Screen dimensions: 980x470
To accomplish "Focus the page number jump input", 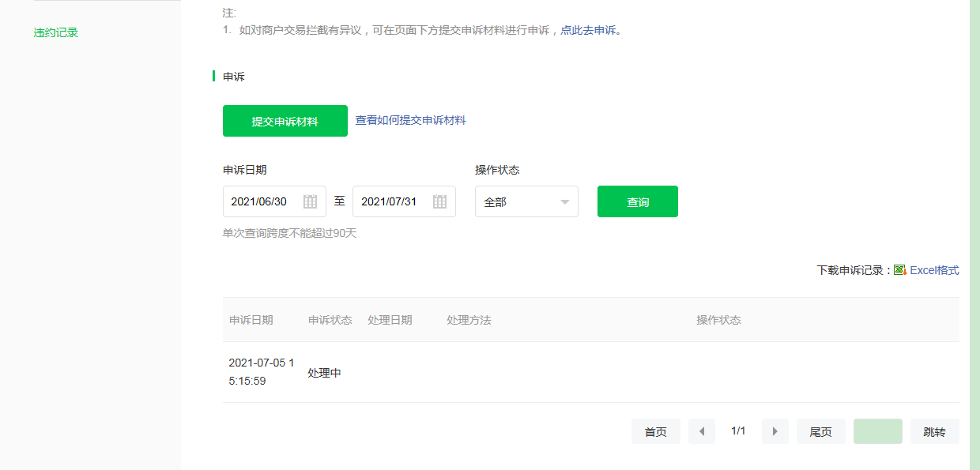I will point(878,431).
